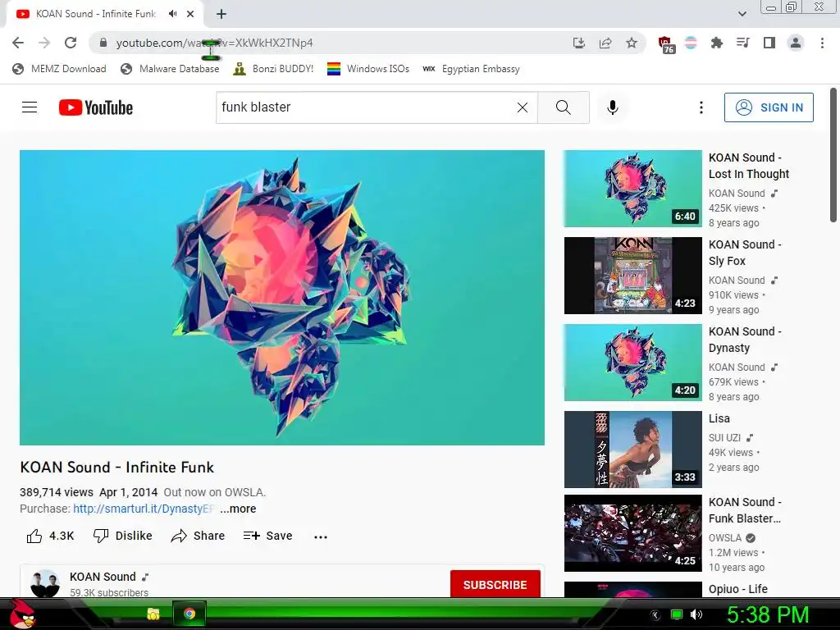Show hidden tray icons arrow
The width and height of the screenshot is (840, 630).
[655, 615]
